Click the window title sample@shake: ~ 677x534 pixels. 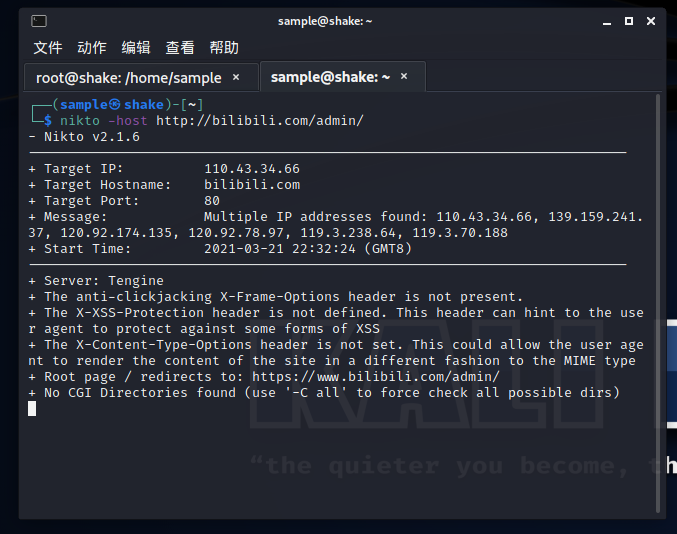click(x=325, y=21)
